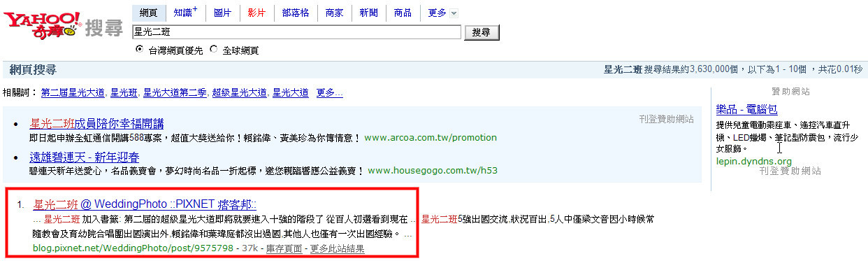Open the 新聞 search tab

pos(369,13)
